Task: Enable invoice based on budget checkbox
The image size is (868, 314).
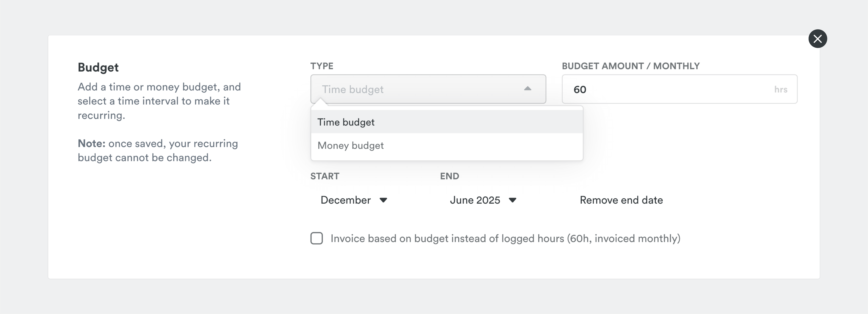Action: point(316,238)
